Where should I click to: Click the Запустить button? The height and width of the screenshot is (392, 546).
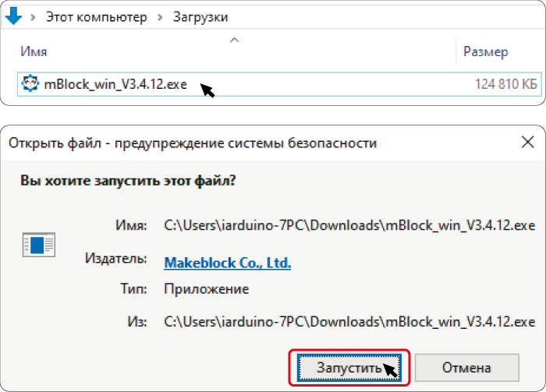pos(349,368)
